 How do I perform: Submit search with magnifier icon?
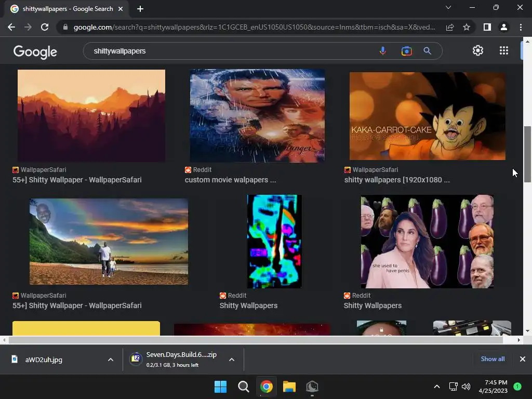point(428,51)
